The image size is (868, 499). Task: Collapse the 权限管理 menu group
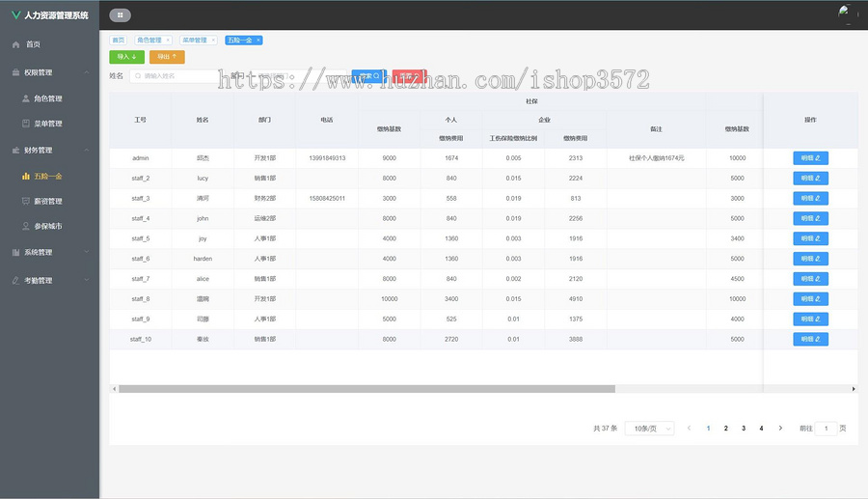(x=87, y=72)
